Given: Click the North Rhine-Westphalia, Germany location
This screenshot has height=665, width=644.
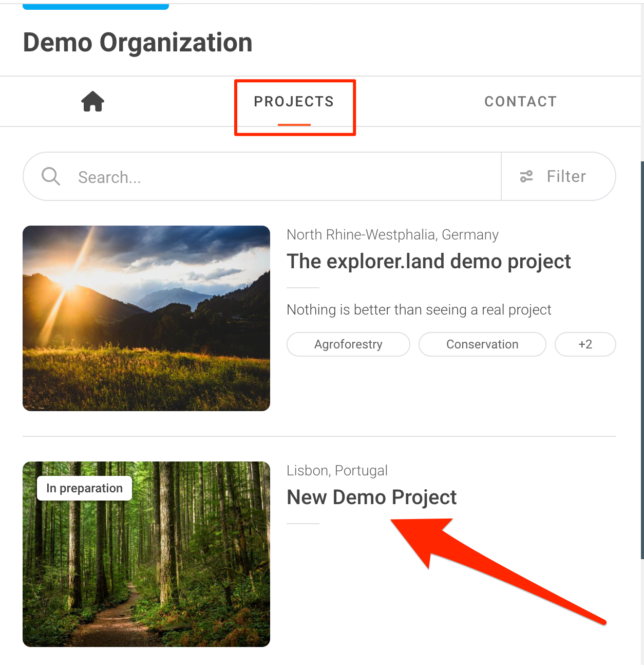Looking at the screenshot, I should coord(392,235).
